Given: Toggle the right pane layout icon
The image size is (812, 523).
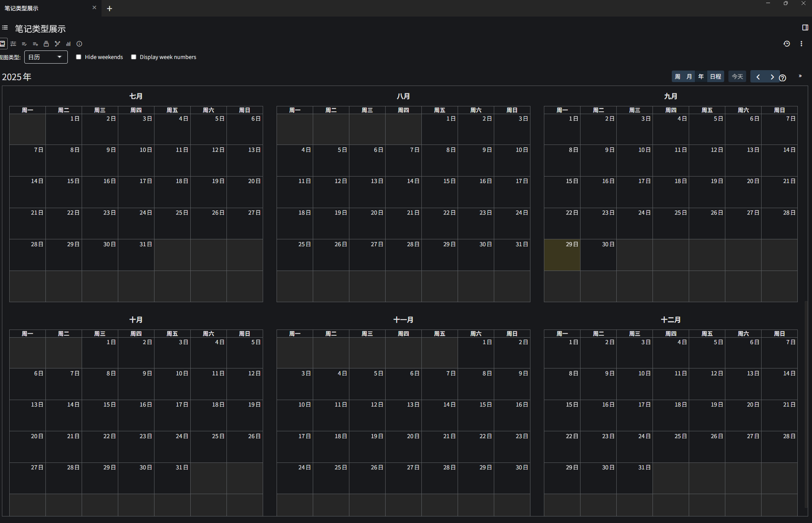Looking at the screenshot, I should 805,27.
